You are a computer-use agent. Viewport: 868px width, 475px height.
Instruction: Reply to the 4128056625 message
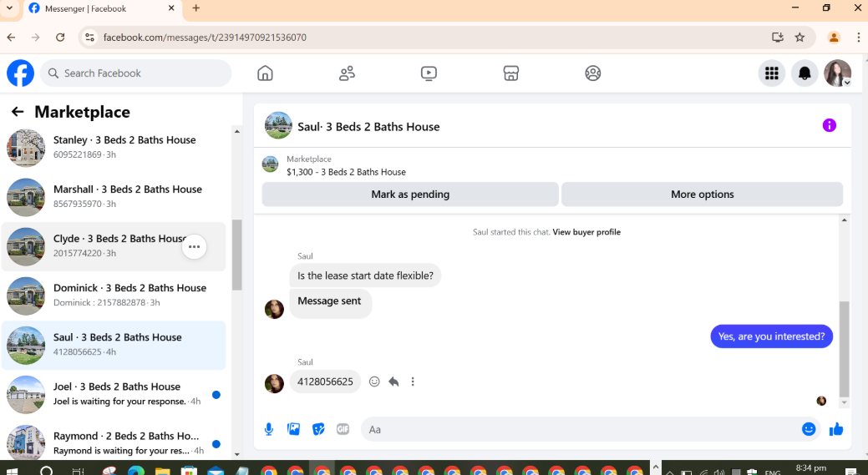[x=393, y=382]
